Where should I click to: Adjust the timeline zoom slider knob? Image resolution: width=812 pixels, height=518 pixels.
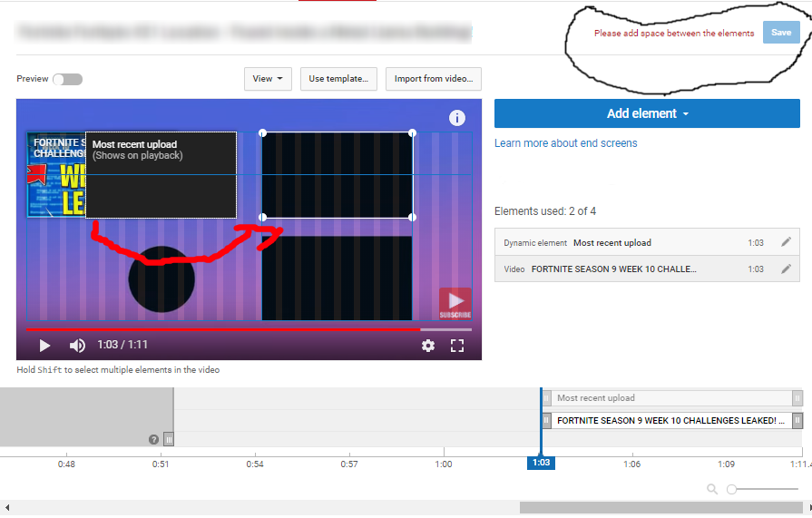[x=732, y=489]
